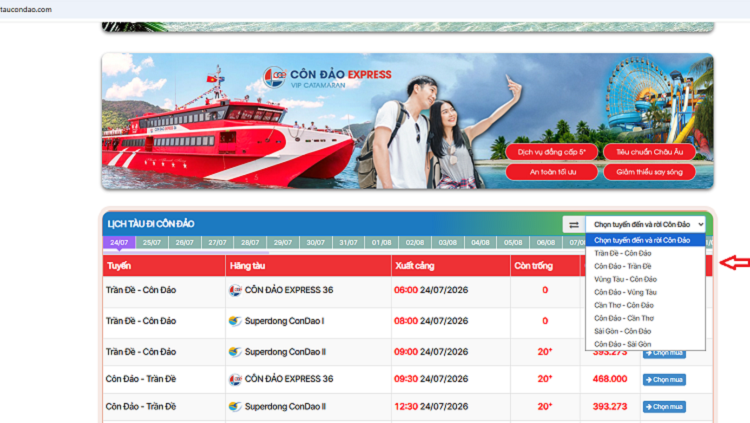Select the 05/08 date tab
750x423 pixels.
tap(513, 243)
